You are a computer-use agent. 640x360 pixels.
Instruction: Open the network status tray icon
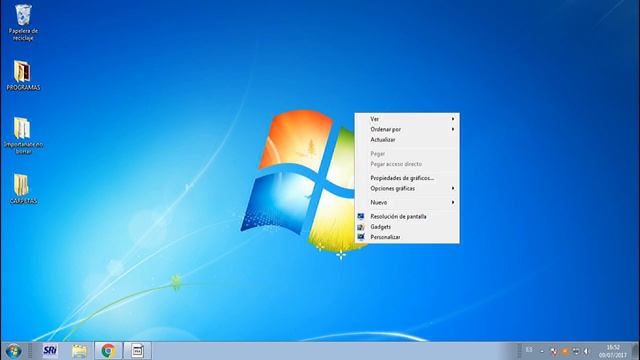tap(576, 351)
